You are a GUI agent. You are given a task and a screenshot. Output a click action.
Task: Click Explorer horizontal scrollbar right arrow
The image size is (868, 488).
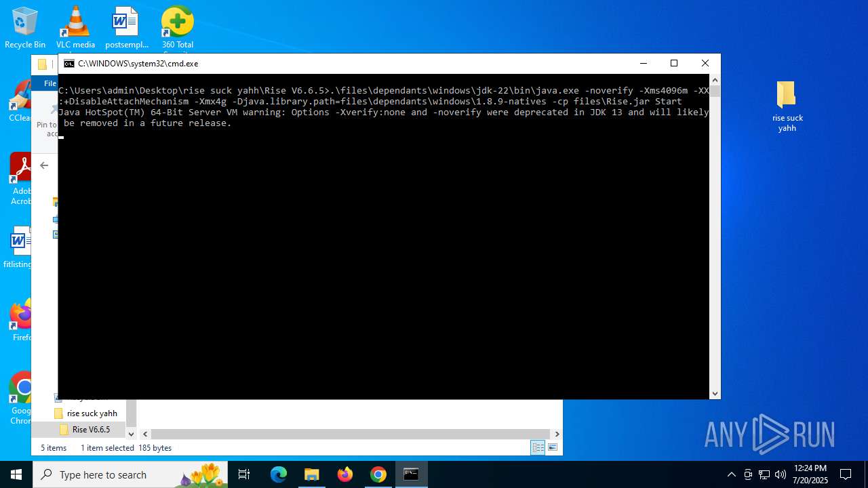[557, 434]
